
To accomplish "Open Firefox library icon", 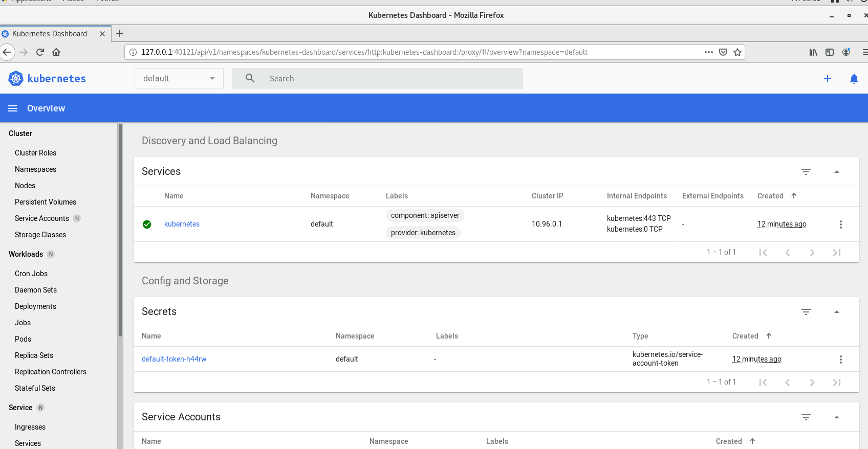I will 813,52.
